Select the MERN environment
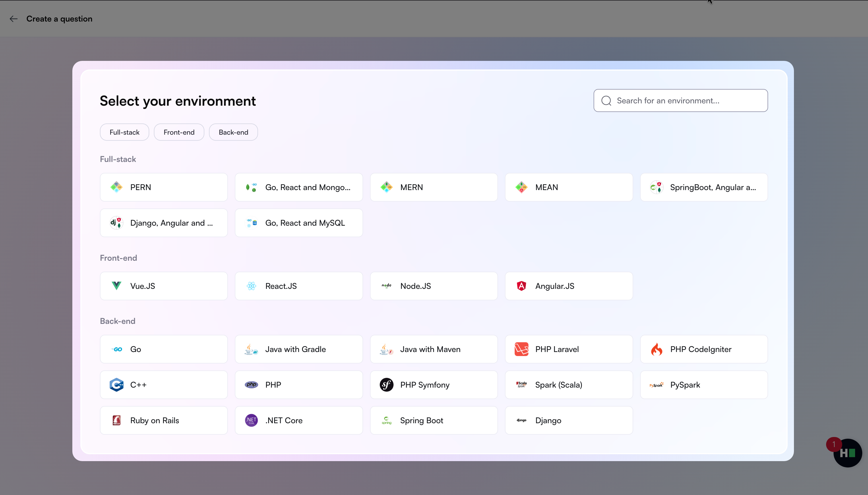Screen dimensions: 868x495 [434, 187]
